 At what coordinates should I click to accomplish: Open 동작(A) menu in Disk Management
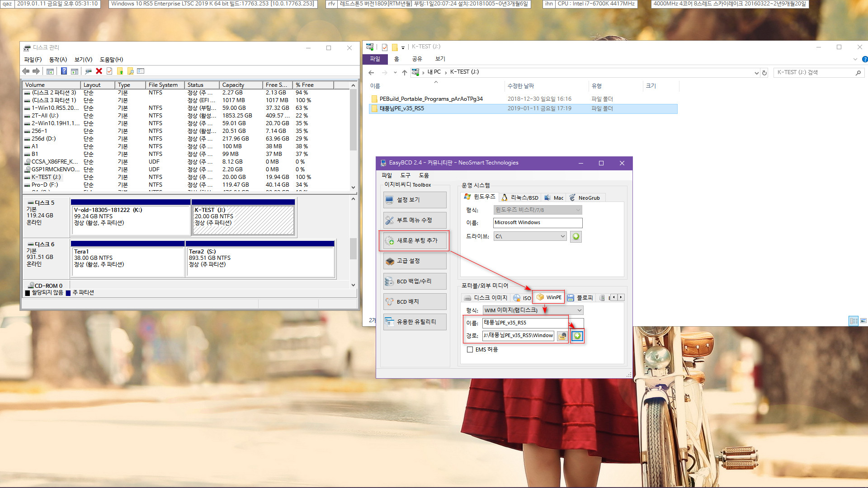58,60
